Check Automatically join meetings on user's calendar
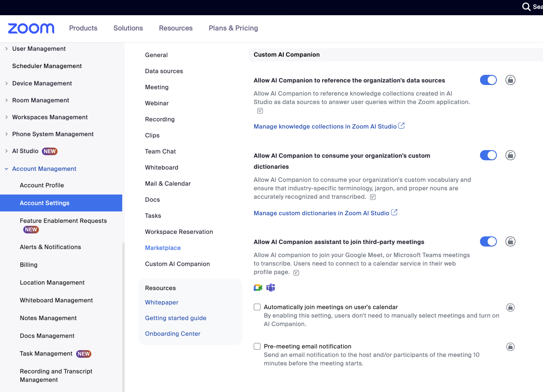Image resolution: width=543 pixels, height=392 pixels. 257,307
